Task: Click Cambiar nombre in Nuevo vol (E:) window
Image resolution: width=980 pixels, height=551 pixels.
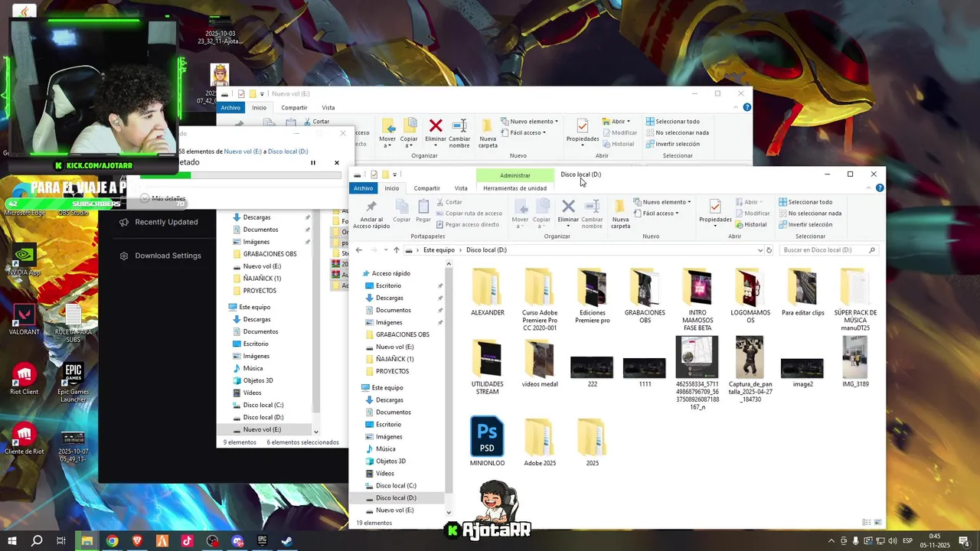Action: click(x=459, y=134)
